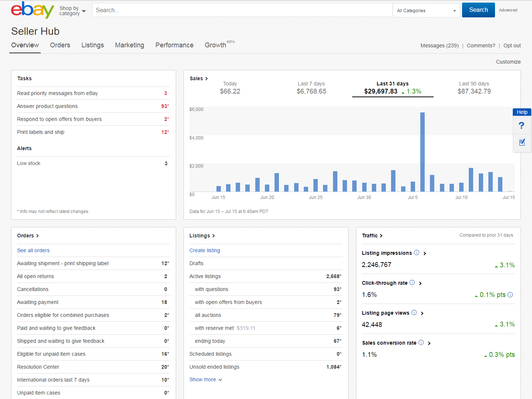Viewport: 532px width, 399px height.
Task: Select the Last 90 days sales period
Action: pyautogui.click(x=474, y=88)
